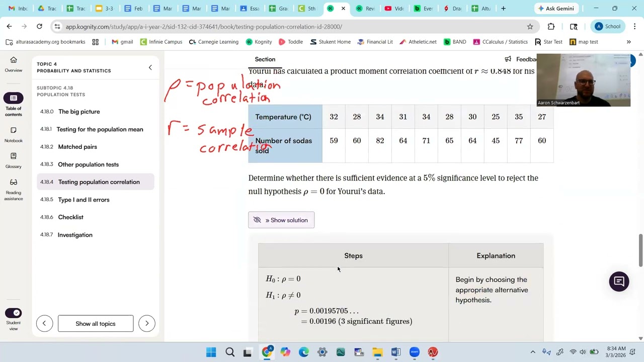Open the Windows Start menu
The height and width of the screenshot is (362, 644).
point(211,352)
